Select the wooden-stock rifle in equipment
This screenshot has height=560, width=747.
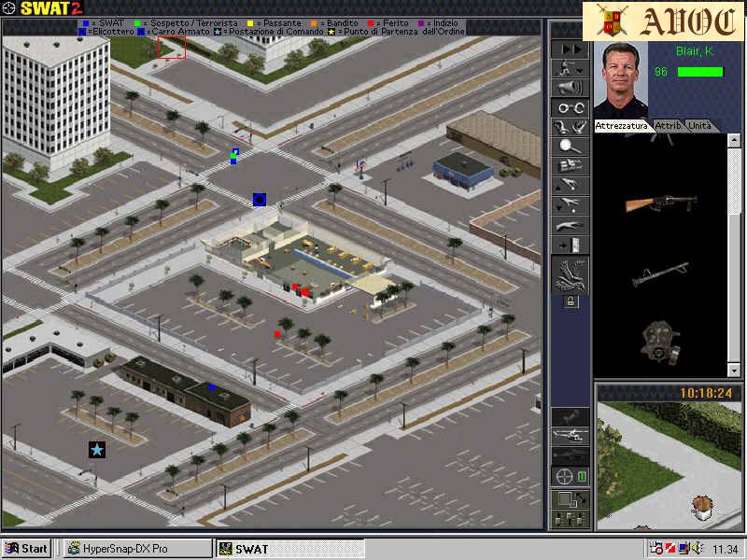pos(661,203)
